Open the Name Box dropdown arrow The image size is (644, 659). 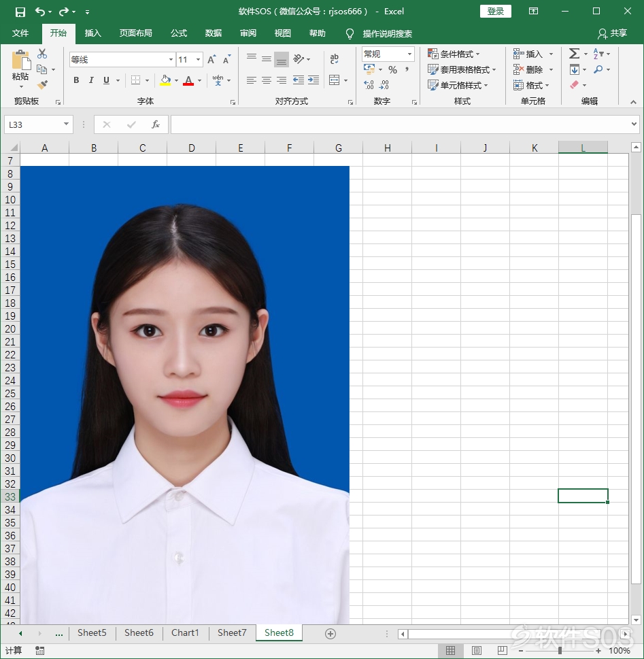[66, 124]
